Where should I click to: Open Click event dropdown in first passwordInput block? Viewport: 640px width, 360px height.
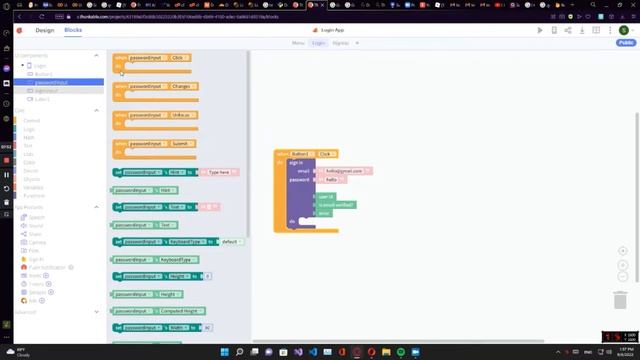pyautogui.click(x=179, y=58)
